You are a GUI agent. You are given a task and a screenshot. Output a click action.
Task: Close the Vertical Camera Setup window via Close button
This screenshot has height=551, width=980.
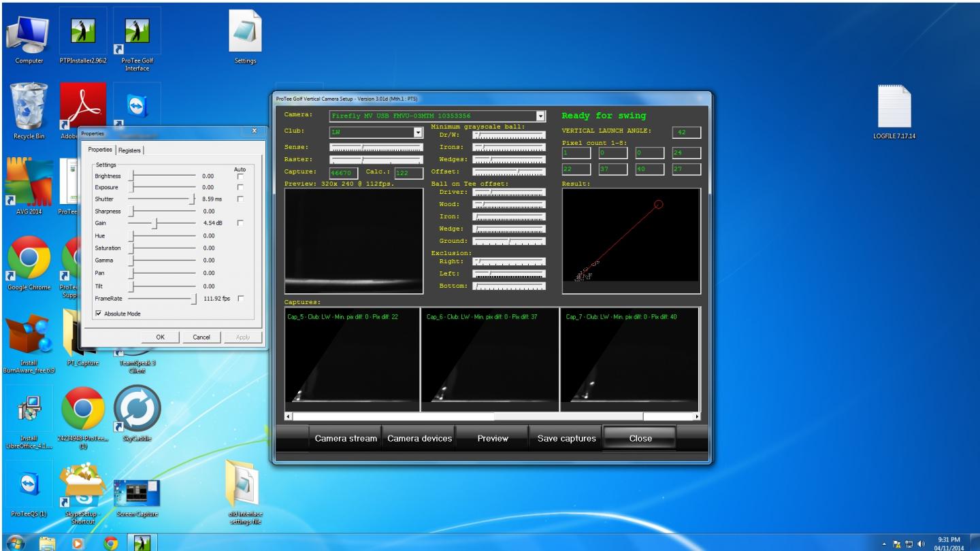coord(640,439)
